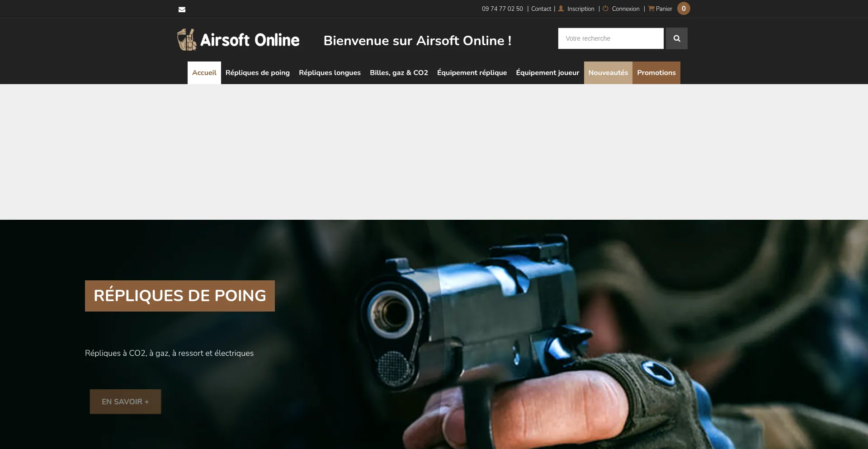Open the Équipement réplique menu
Screen dimensions: 868x449
(472, 73)
